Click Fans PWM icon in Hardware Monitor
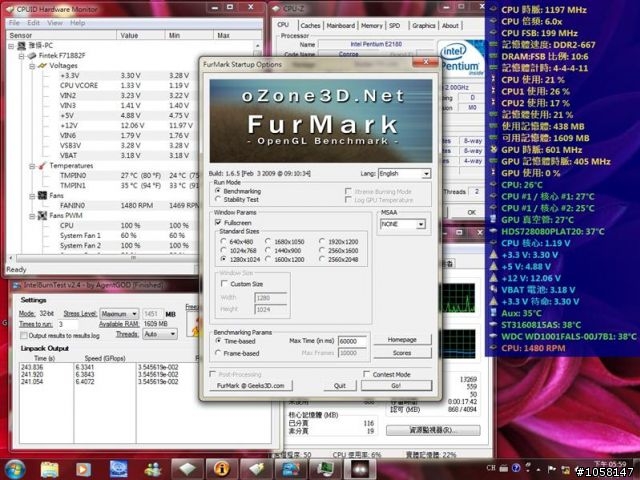 pos(42,215)
